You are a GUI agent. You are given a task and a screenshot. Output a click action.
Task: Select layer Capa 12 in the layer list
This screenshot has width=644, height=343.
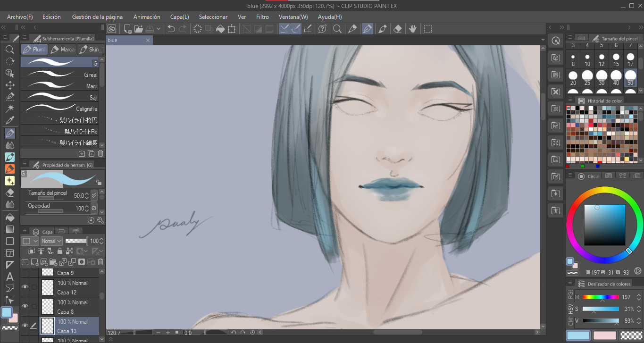[x=69, y=287]
